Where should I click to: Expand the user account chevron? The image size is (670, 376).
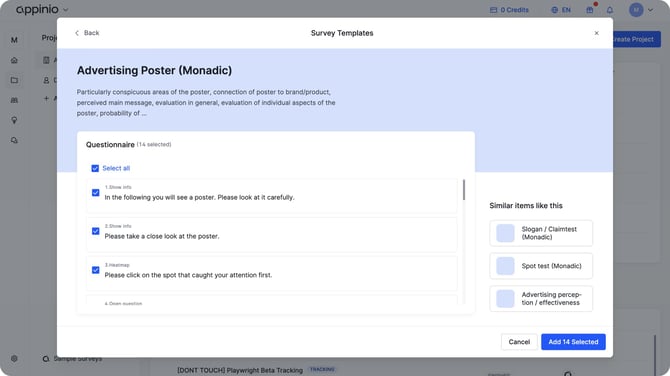click(650, 10)
